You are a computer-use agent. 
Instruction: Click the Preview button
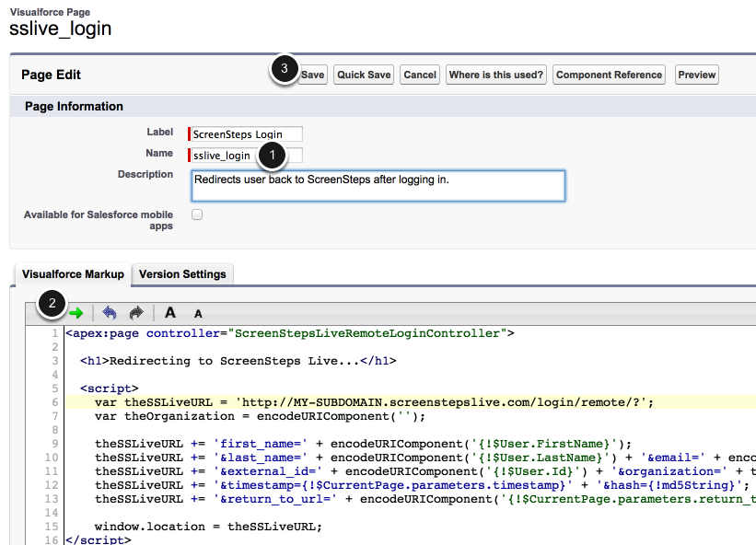[x=697, y=75]
